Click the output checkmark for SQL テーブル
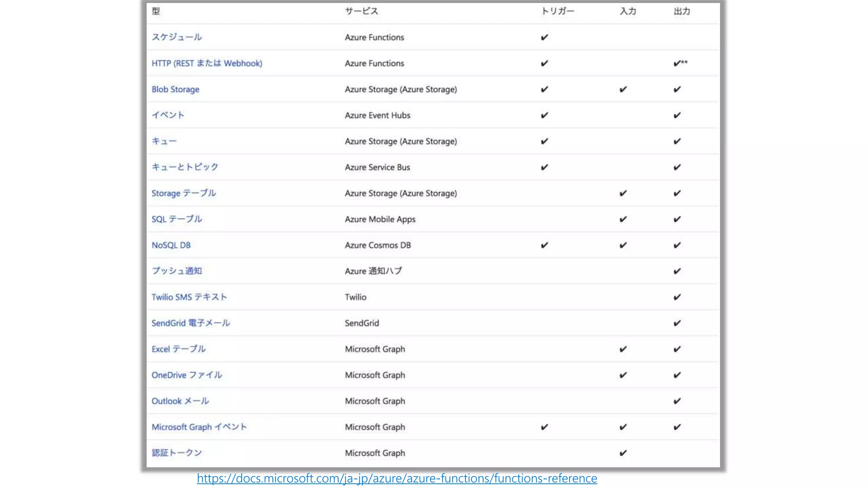This screenshot has height=488, width=868. click(677, 219)
